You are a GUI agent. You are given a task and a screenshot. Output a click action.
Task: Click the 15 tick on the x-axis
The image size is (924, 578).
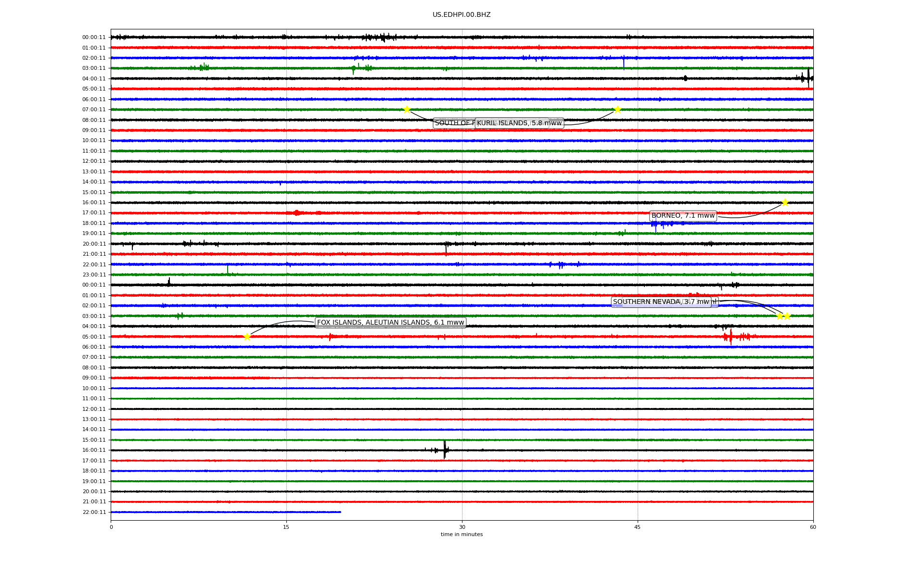[286, 527]
